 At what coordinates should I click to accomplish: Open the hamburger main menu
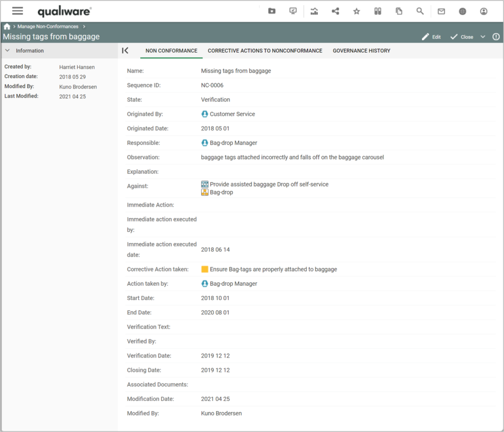[18, 11]
